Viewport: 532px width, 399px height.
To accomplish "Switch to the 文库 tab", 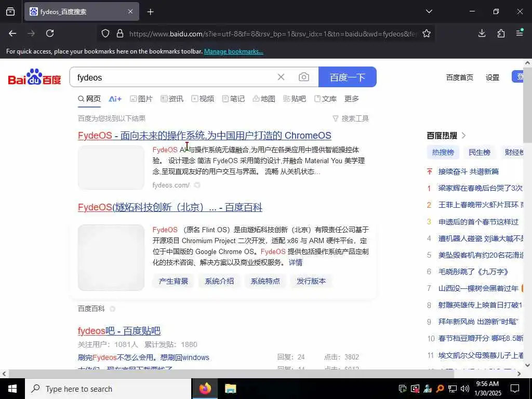I will point(325,99).
